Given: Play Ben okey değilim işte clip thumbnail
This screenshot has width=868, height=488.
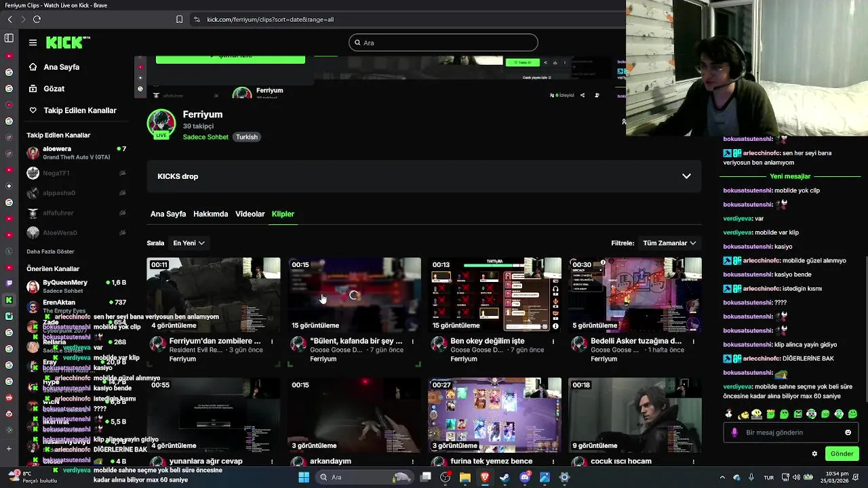Looking at the screenshot, I should tap(495, 295).
